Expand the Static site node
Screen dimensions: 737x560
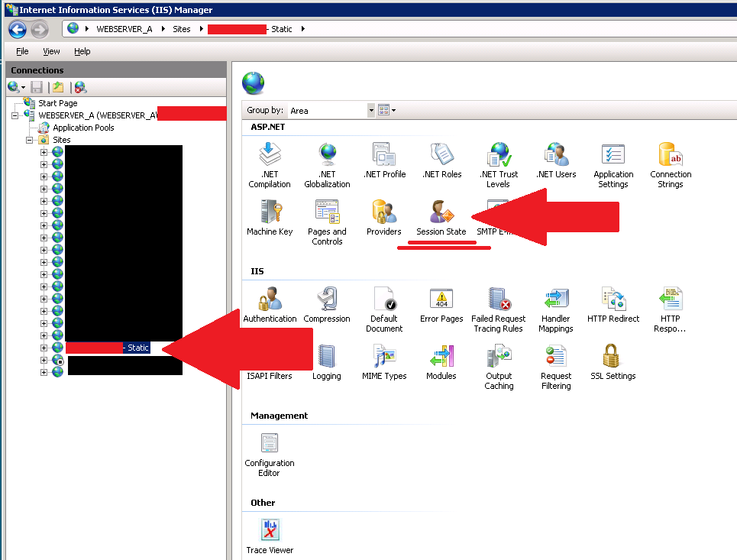coord(44,348)
